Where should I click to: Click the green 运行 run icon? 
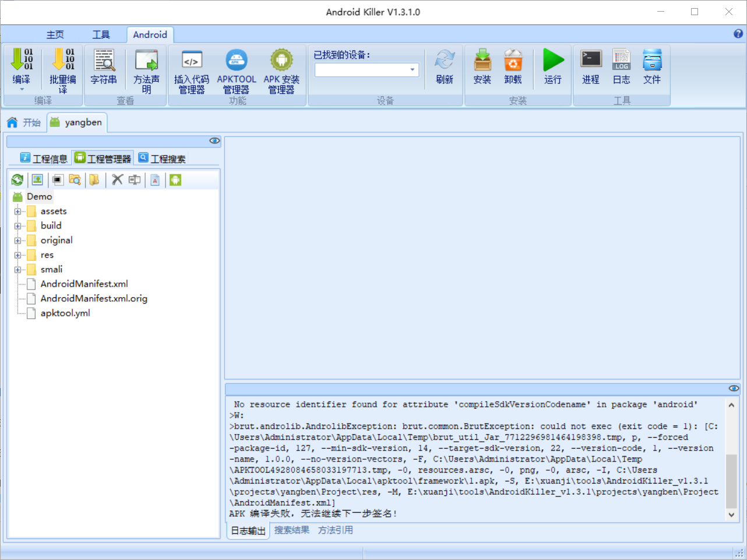(x=553, y=60)
